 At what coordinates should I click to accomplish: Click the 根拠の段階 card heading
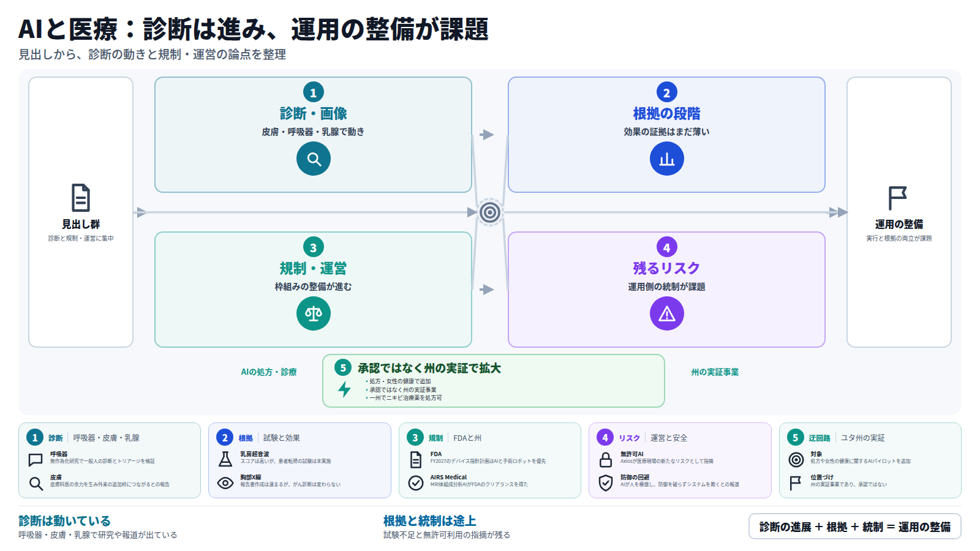pyautogui.click(x=667, y=113)
